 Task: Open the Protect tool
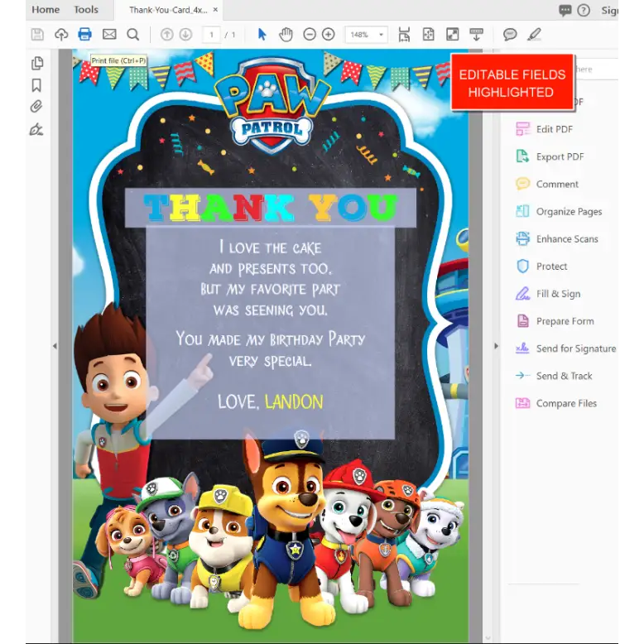(541, 267)
